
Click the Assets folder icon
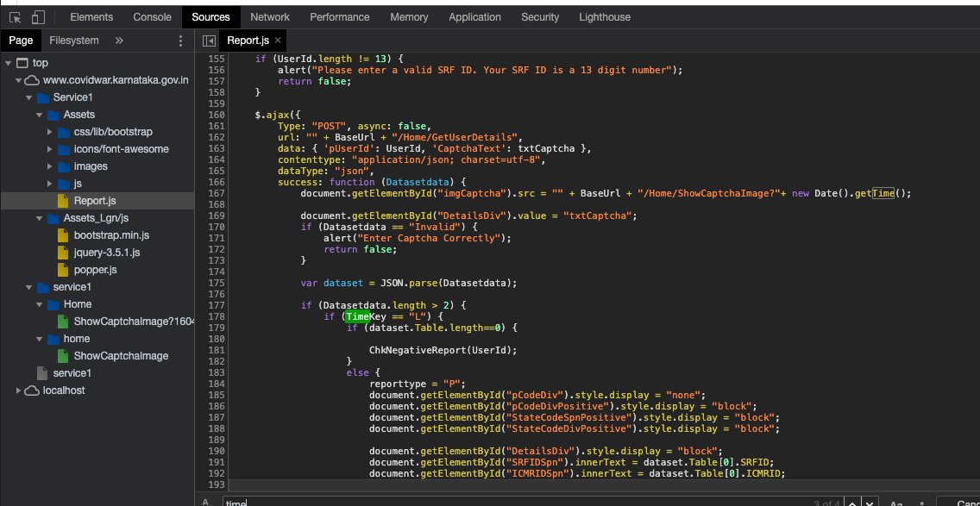point(53,115)
